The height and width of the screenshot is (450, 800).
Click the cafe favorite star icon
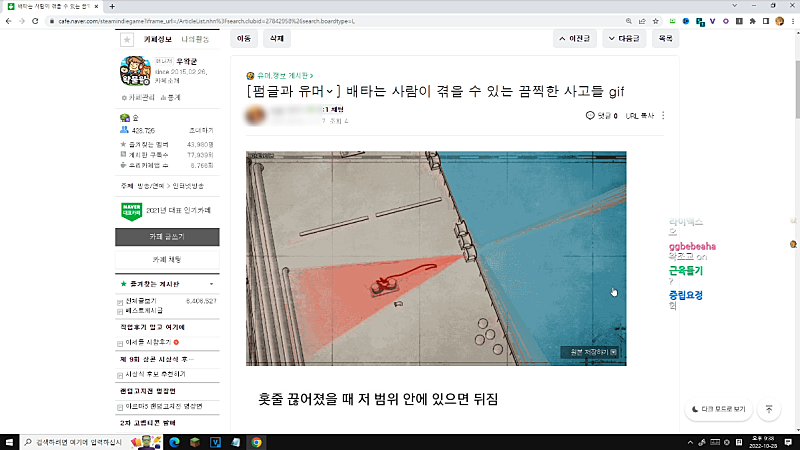tap(127, 39)
